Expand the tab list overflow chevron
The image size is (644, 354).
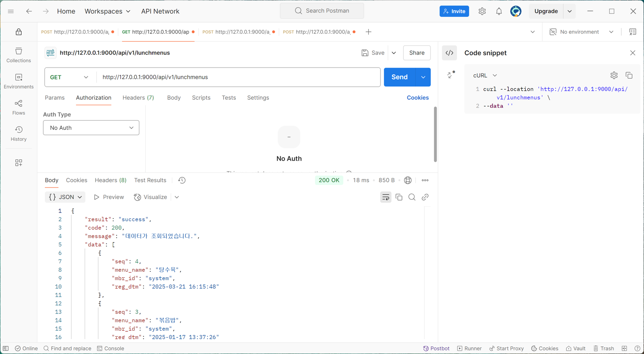[533, 32]
